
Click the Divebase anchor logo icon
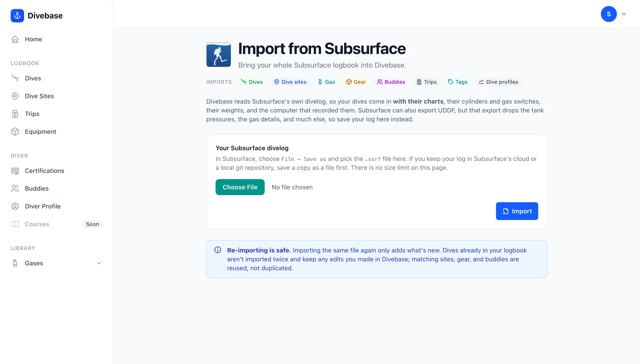point(17,16)
